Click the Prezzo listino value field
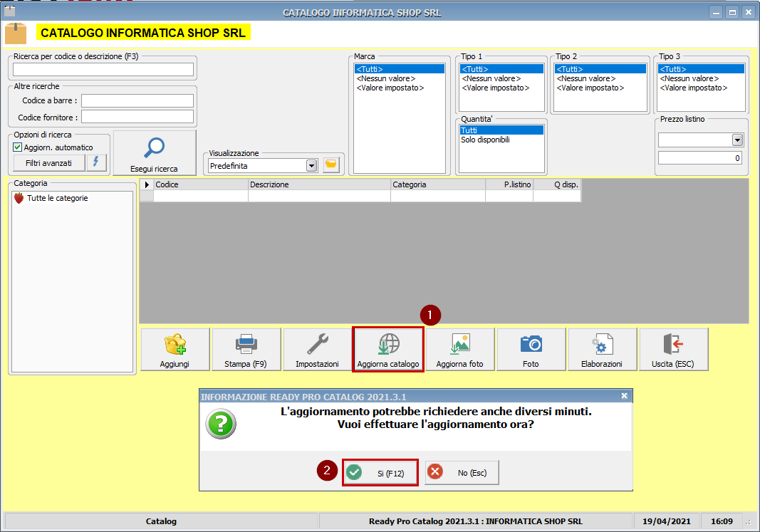 tap(700, 158)
